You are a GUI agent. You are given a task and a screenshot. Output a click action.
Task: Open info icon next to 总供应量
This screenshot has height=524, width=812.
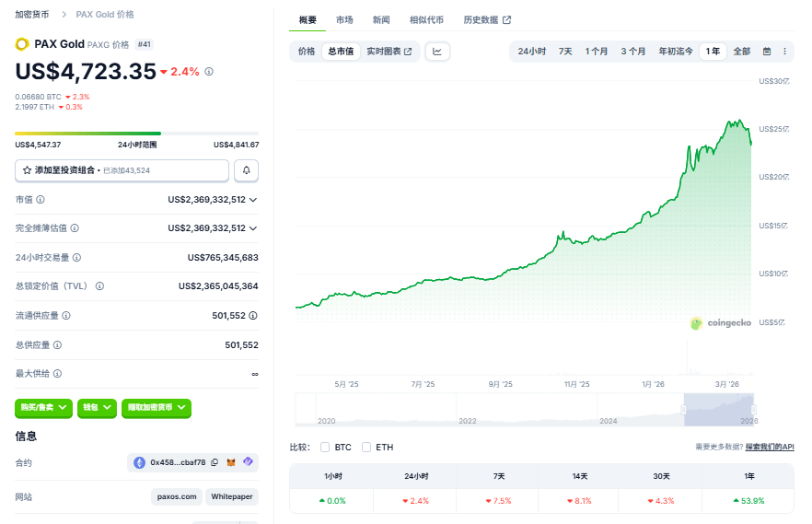click(x=57, y=344)
